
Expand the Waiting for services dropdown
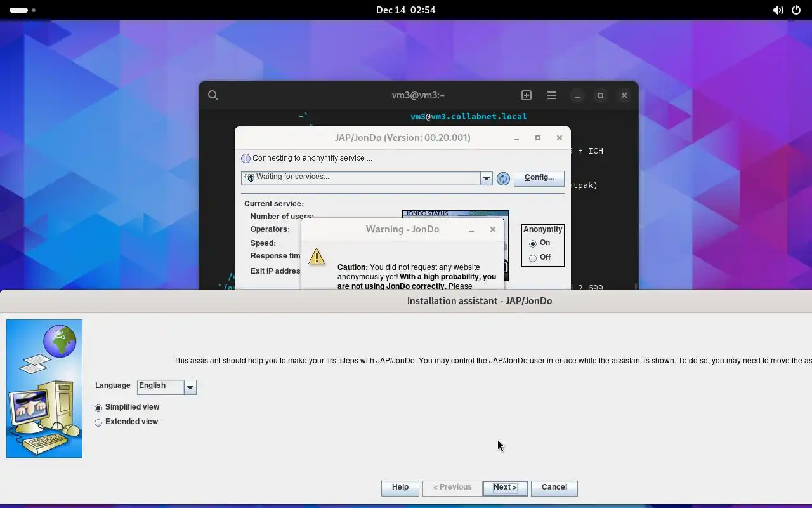[x=487, y=178]
